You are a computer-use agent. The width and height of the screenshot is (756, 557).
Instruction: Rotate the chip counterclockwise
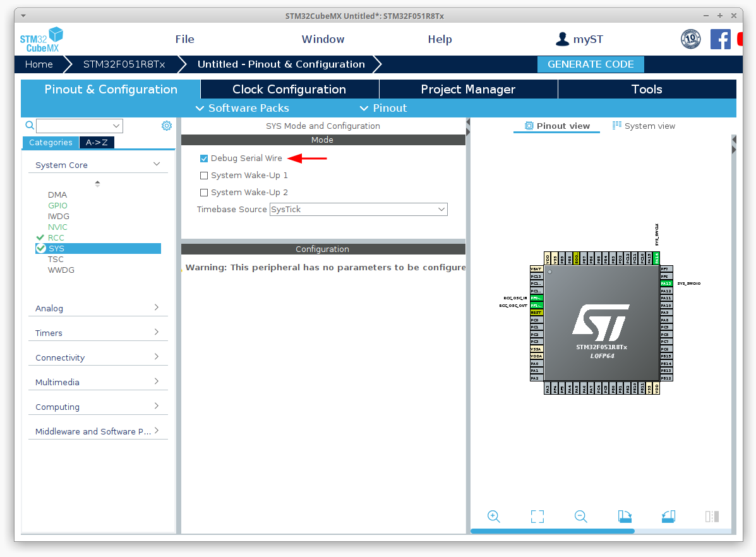tap(668, 517)
